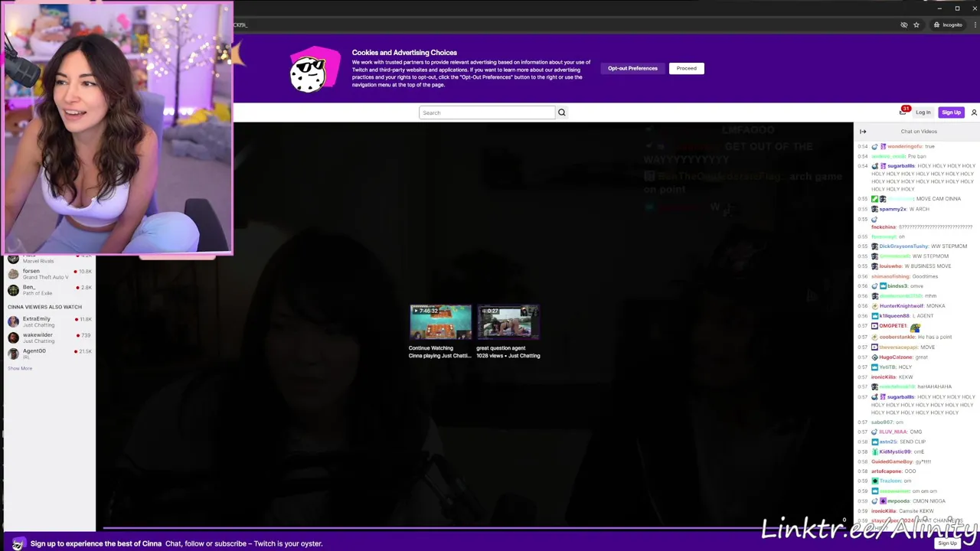Open Ben_ channel in sidebar

click(49, 290)
